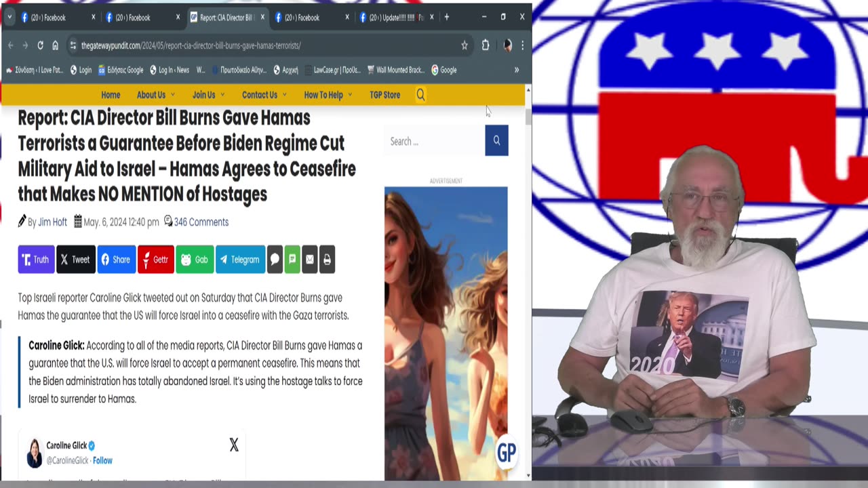Open the Ειδήσεις Google bookmark

121,70
